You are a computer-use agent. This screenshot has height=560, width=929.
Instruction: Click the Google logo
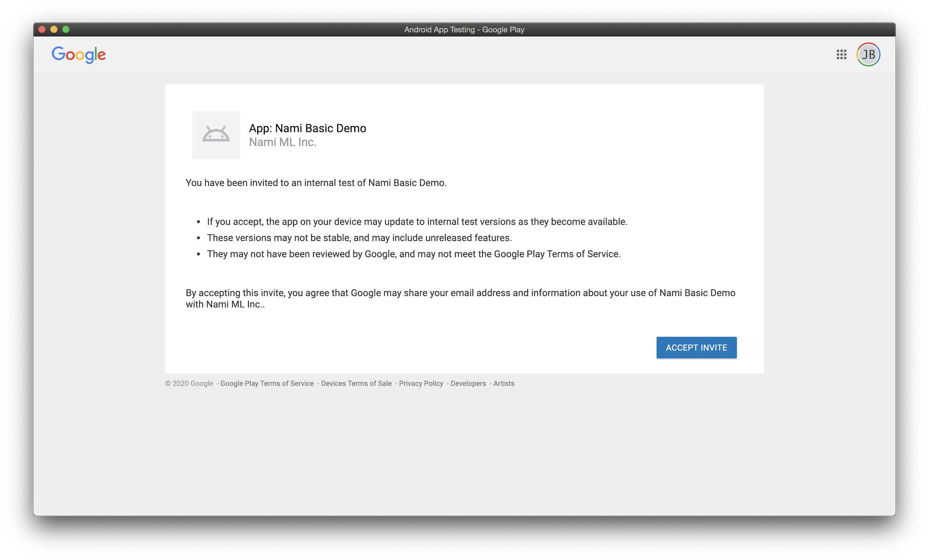point(79,55)
